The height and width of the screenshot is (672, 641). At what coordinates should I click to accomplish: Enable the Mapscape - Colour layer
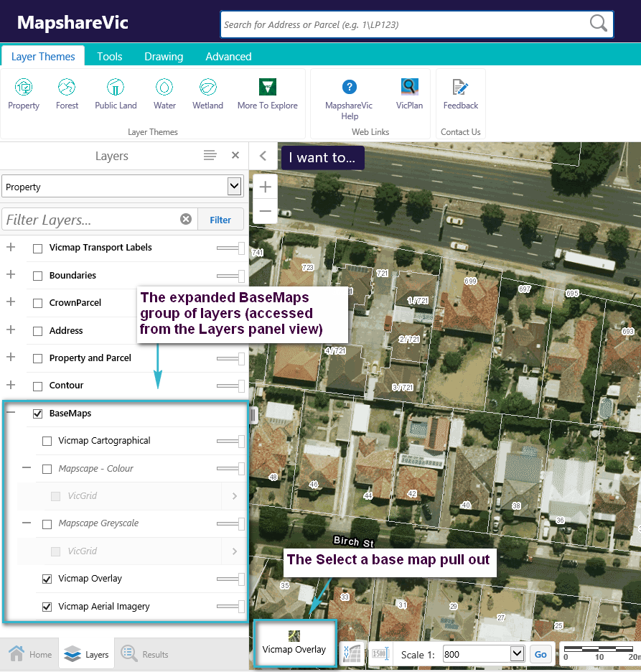pos(47,469)
